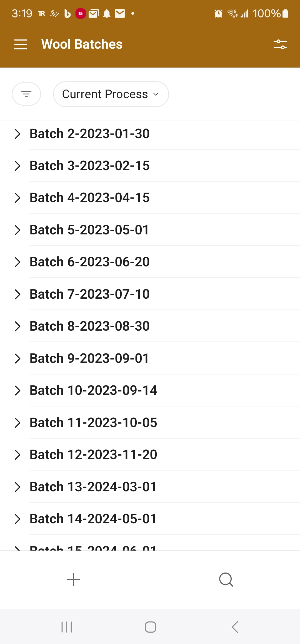
Task: Tap the Wool Batches title
Action: (82, 44)
